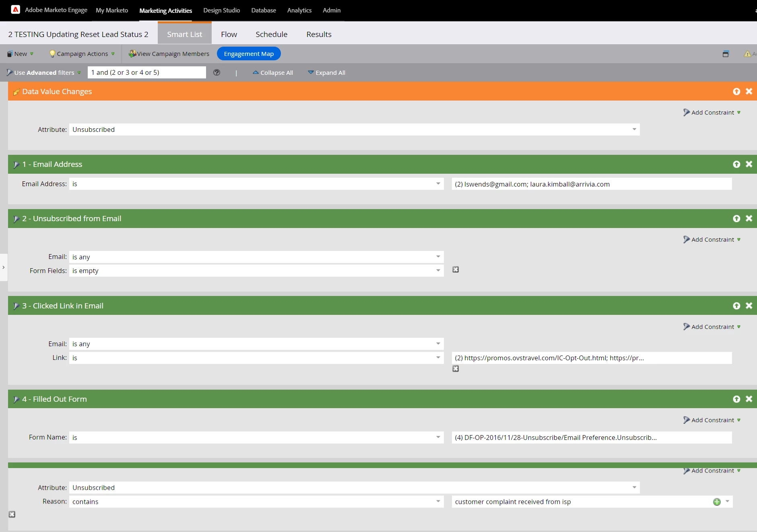757x532 pixels.
Task: Remove the Reason constraint
Action: (12, 514)
